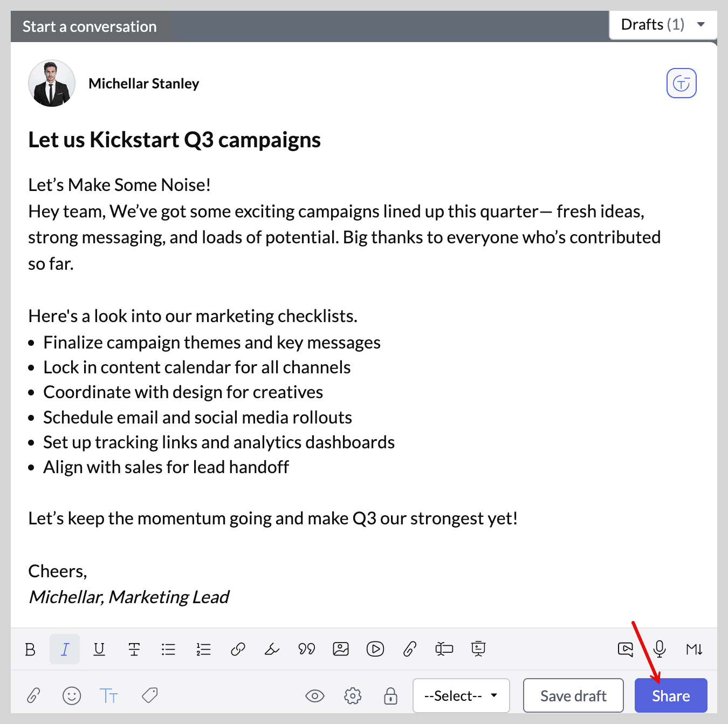Switch to the Markdown editor
The width and height of the screenshot is (728, 724).
[694, 649]
